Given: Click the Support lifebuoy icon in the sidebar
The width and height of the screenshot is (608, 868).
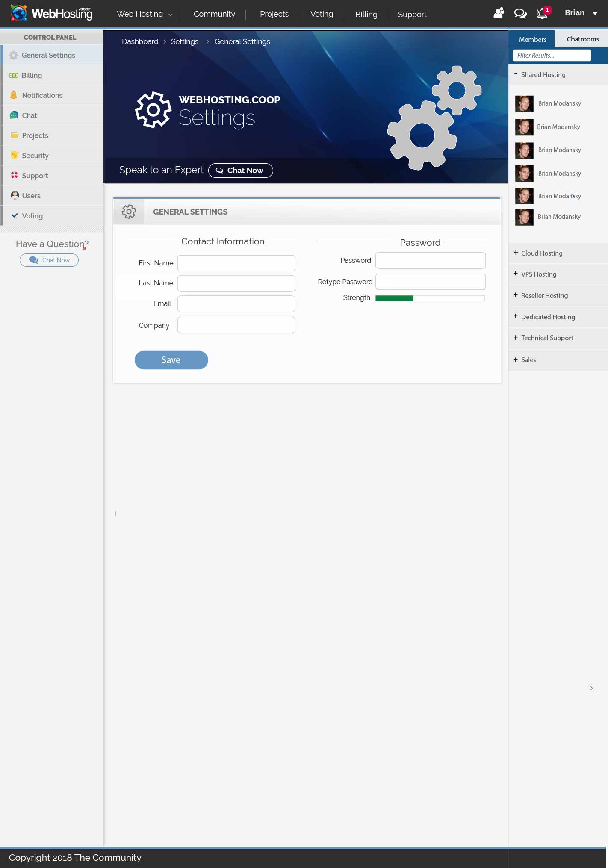Looking at the screenshot, I should 15,175.
